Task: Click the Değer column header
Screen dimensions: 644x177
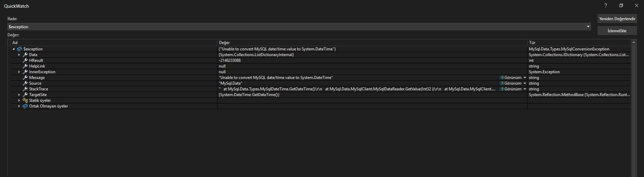Action: click(x=225, y=43)
